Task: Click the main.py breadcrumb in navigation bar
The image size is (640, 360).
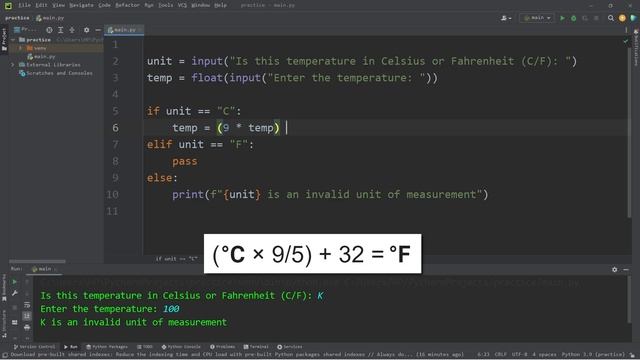Action: 50,18
